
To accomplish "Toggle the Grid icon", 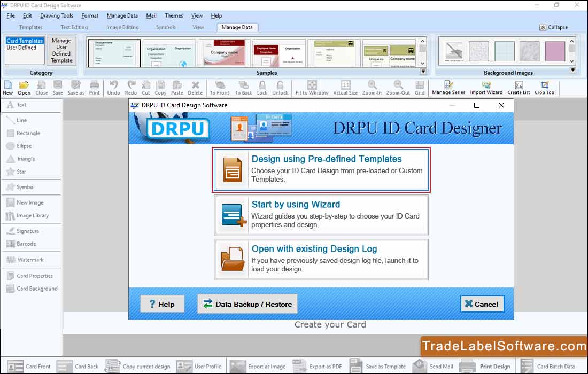I will click(420, 88).
